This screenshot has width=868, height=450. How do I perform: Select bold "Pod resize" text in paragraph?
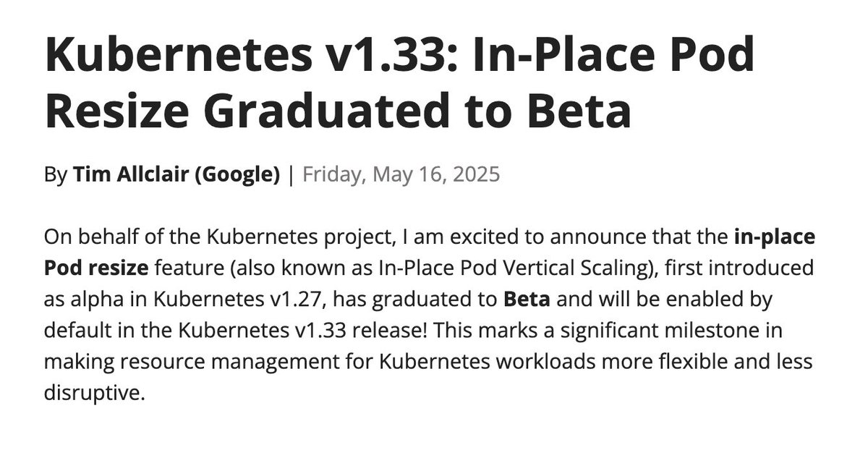[x=96, y=268]
